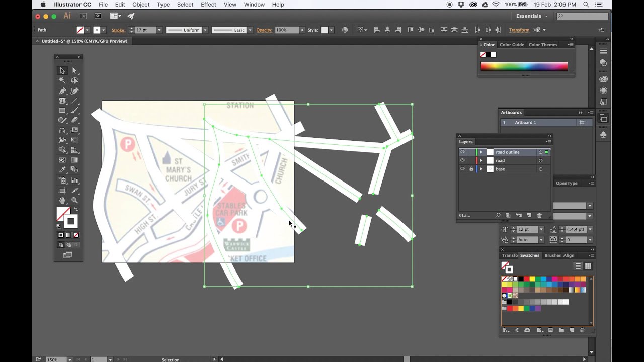
Task: Open the Window menu
Action: point(254,5)
